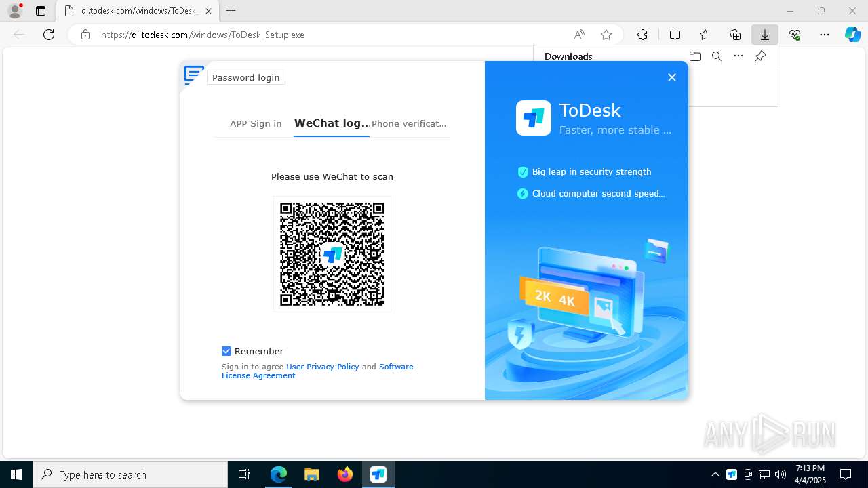This screenshot has width=868, height=488.
Task: Show hidden tray icons
Action: click(x=715, y=474)
